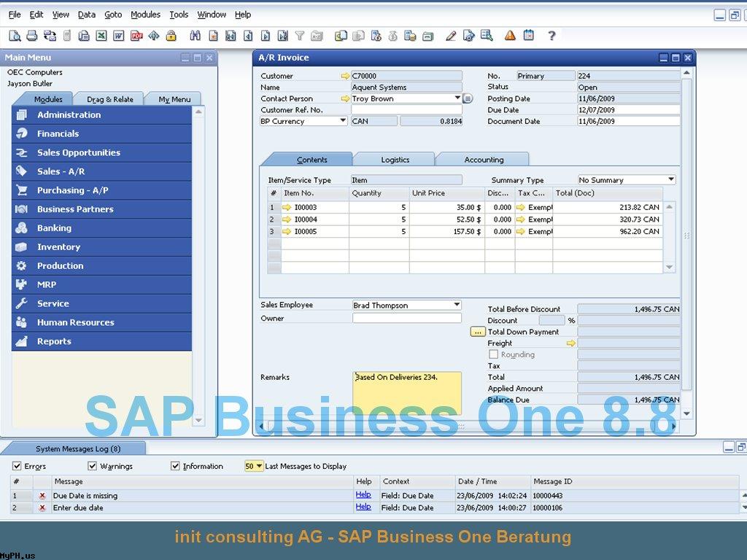Click the Add new record icon

pyautogui.click(x=214, y=36)
